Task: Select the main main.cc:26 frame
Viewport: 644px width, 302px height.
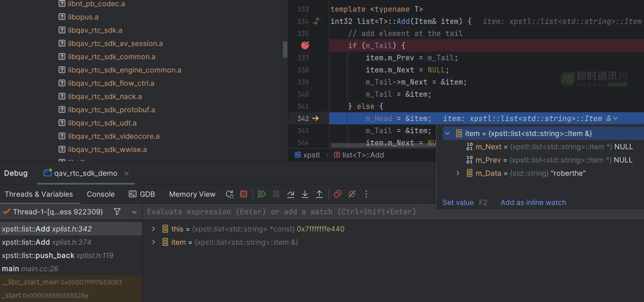Action: 71,269
